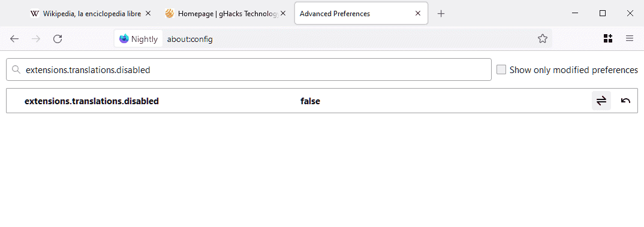
Task: Bookmark this page with the star icon
Action: click(x=543, y=38)
